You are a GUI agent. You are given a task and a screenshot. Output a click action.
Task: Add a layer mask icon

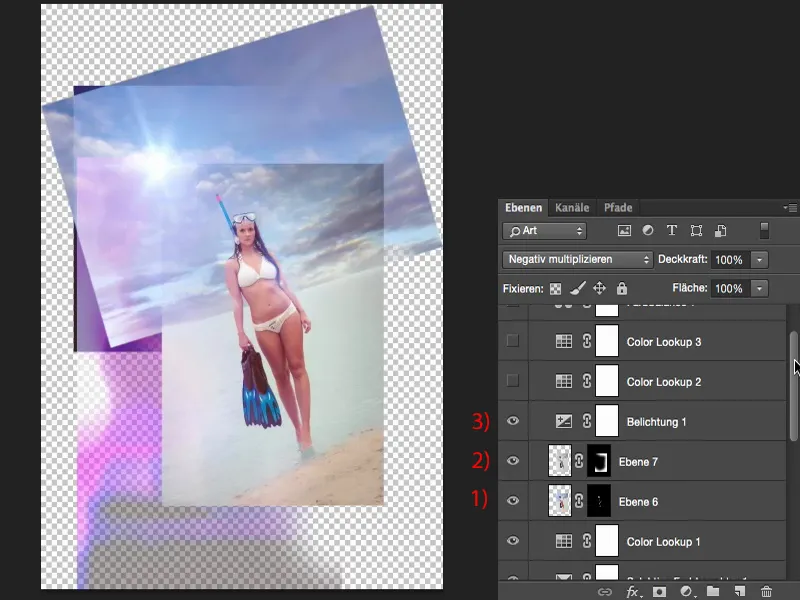pos(659,592)
